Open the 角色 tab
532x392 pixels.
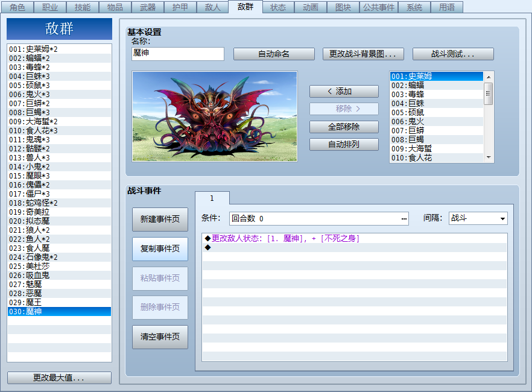coord(17,7)
